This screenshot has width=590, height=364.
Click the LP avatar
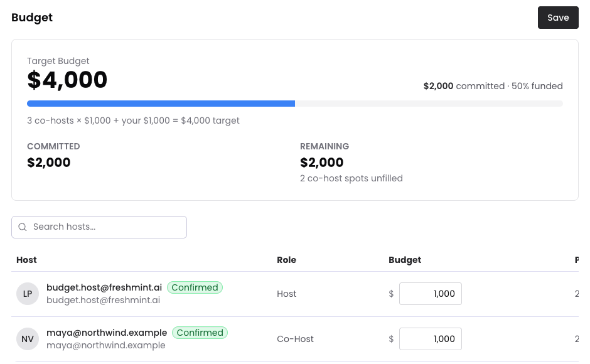coord(28,294)
